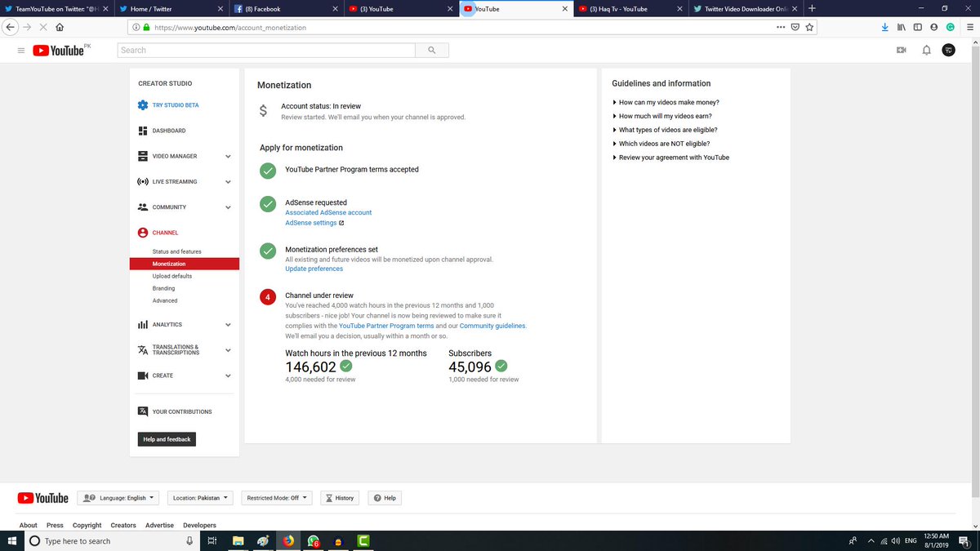This screenshot has height=551, width=980.
Task: Click the stop loading X button
Action: pyautogui.click(x=42, y=27)
